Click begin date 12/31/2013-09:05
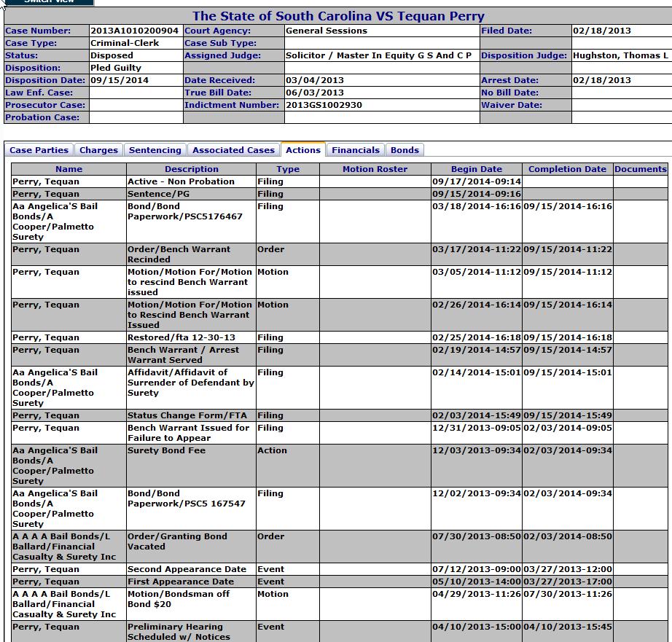Screen dimensions: 672x642 pos(477,428)
